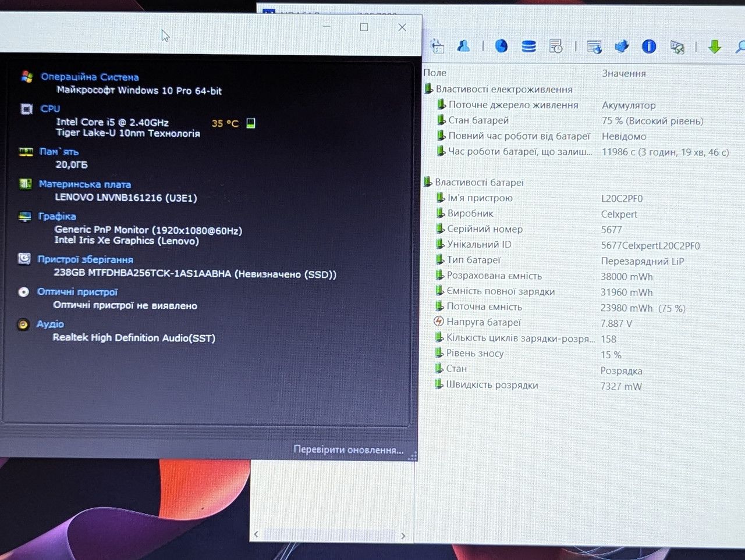Viewport: 745px width, 560px height.
Task: Open the Пристрої зберігання section link
Action: (x=85, y=259)
